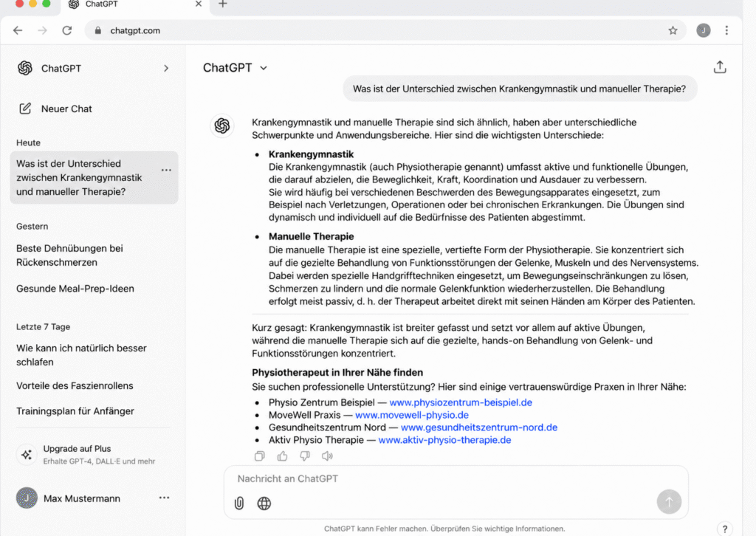Click Max Mustermann account name
Image resolution: width=756 pixels, height=536 pixels.
[x=81, y=498]
